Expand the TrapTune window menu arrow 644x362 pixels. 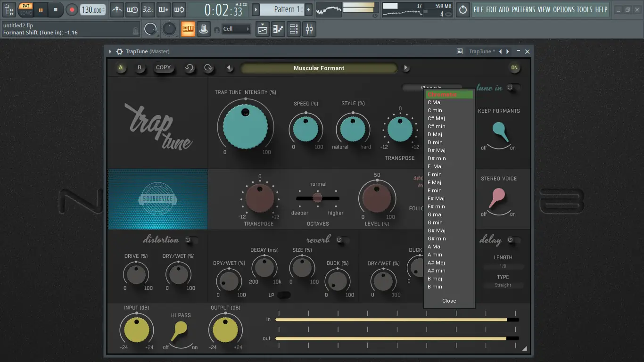click(110, 51)
